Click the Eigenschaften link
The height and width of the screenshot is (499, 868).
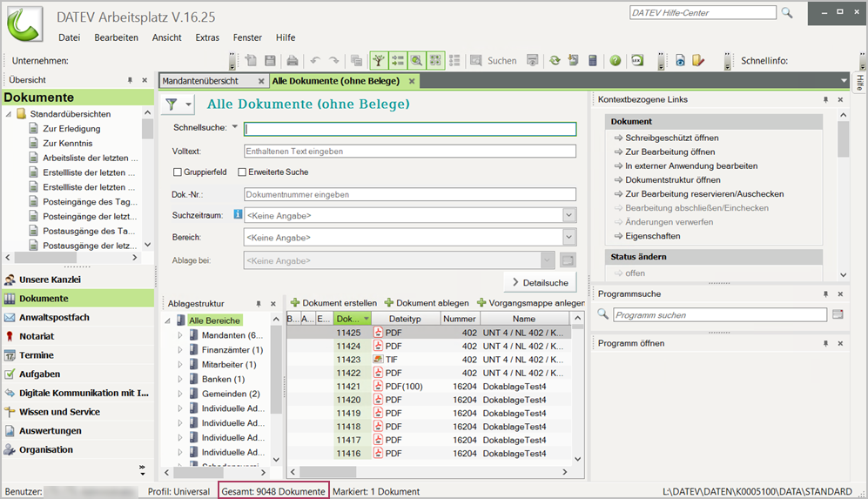tap(651, 236)
